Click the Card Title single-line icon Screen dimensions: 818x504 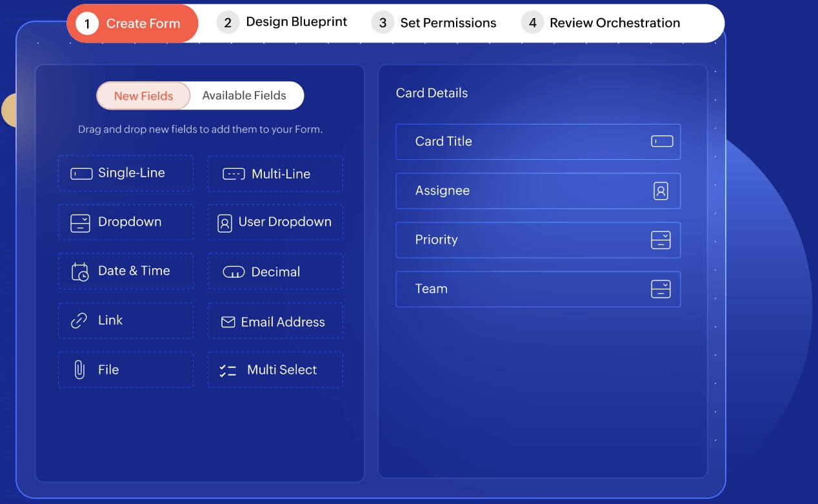[x=662, y=141]
